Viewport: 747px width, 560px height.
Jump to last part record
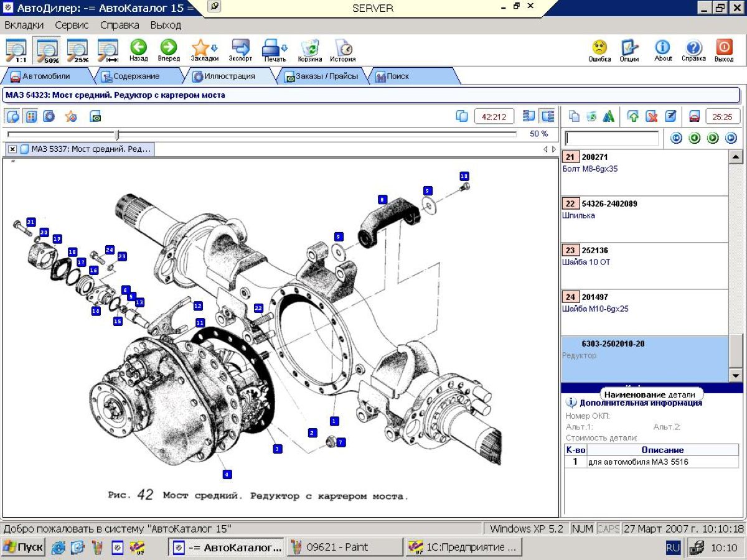[x=731, y=138]
